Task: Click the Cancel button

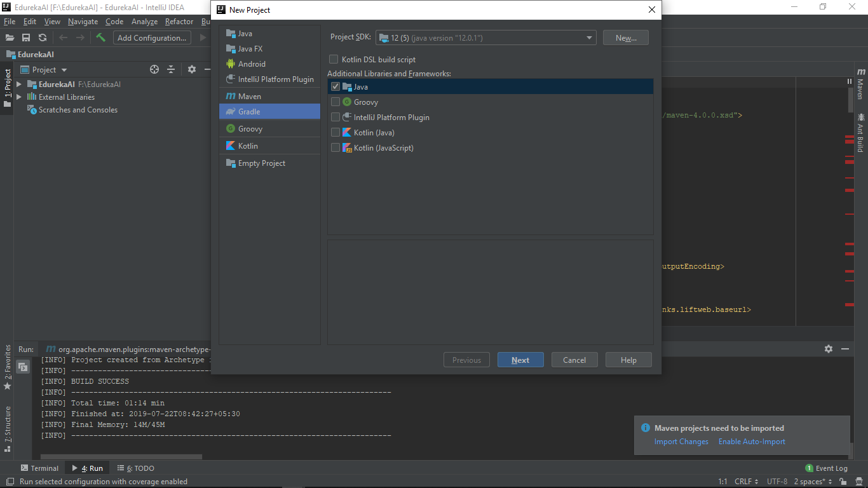Action: (574, 360)
